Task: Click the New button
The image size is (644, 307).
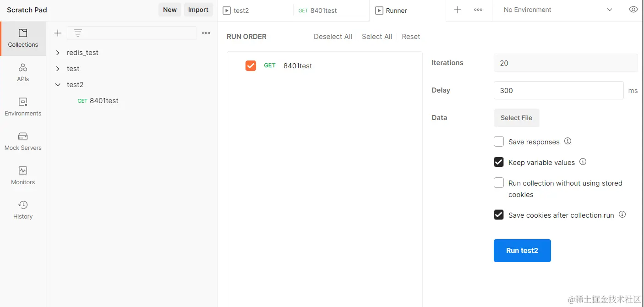Action: pos(170,10)
